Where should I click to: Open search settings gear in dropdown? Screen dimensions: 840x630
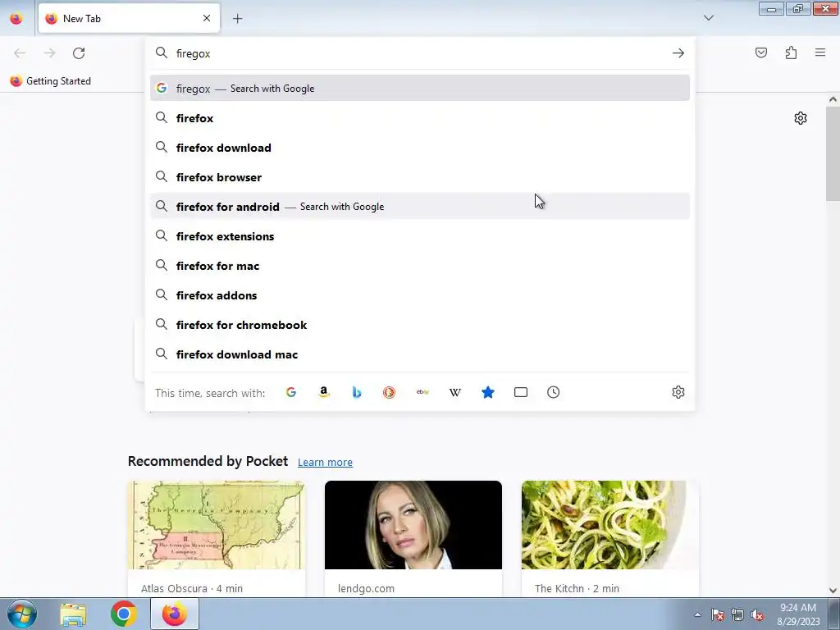(678, 392)
